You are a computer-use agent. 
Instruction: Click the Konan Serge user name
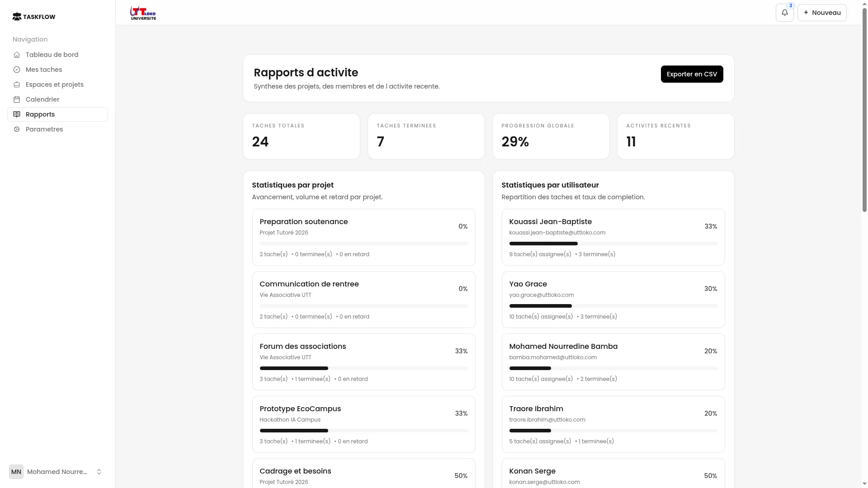pyautogui.click(x=532, y=471)
